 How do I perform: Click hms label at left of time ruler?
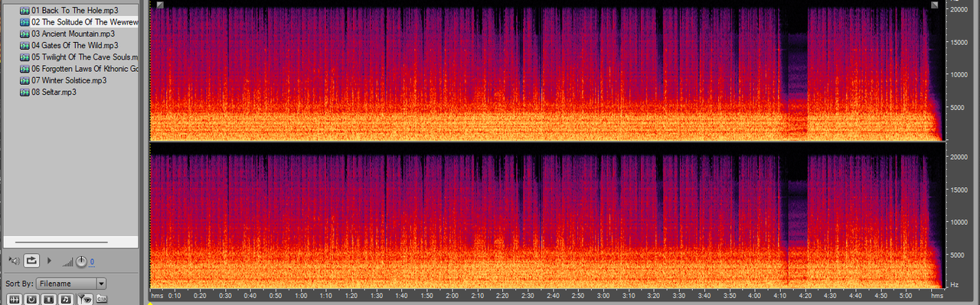click(x=157, y=295)
